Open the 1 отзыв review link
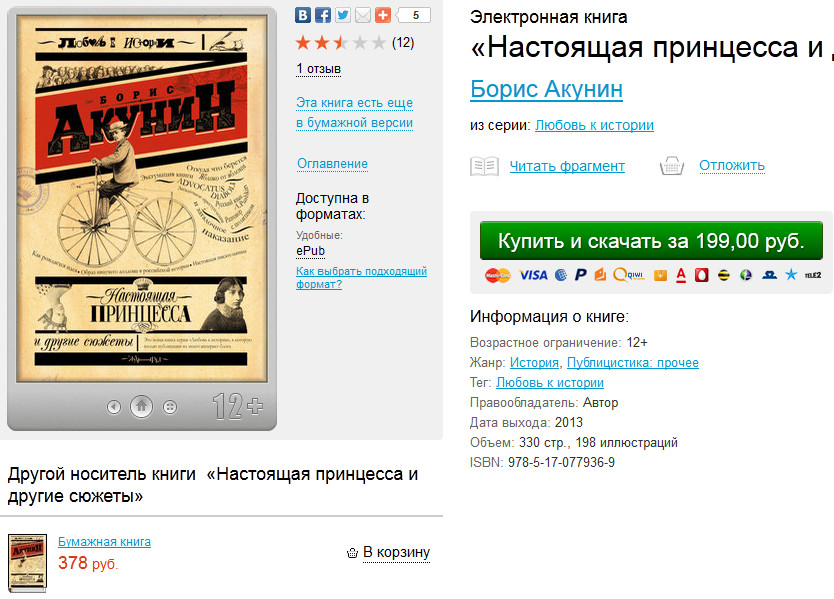The width and height of the screenshot is (834, 599). click(x=318, y=69)
